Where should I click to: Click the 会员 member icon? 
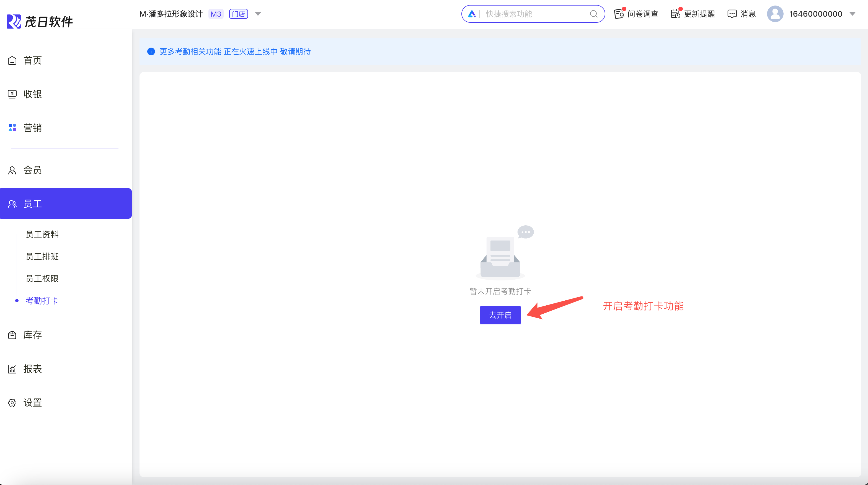pos(12,170)
